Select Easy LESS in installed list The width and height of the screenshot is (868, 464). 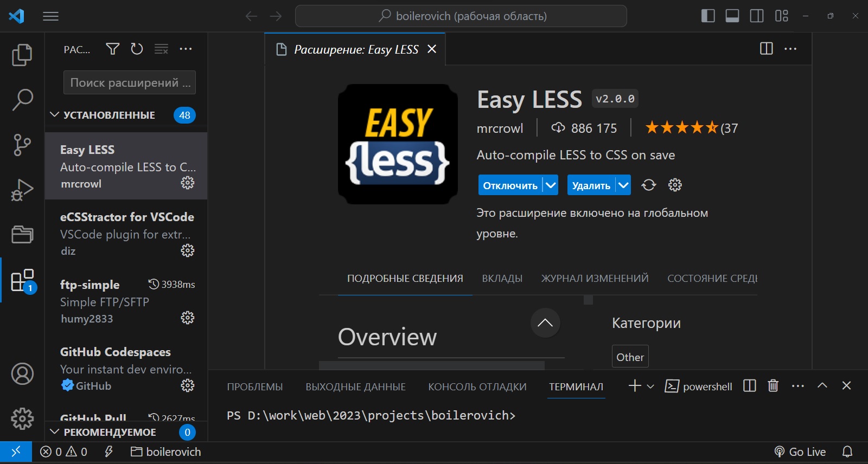(126, 166)
